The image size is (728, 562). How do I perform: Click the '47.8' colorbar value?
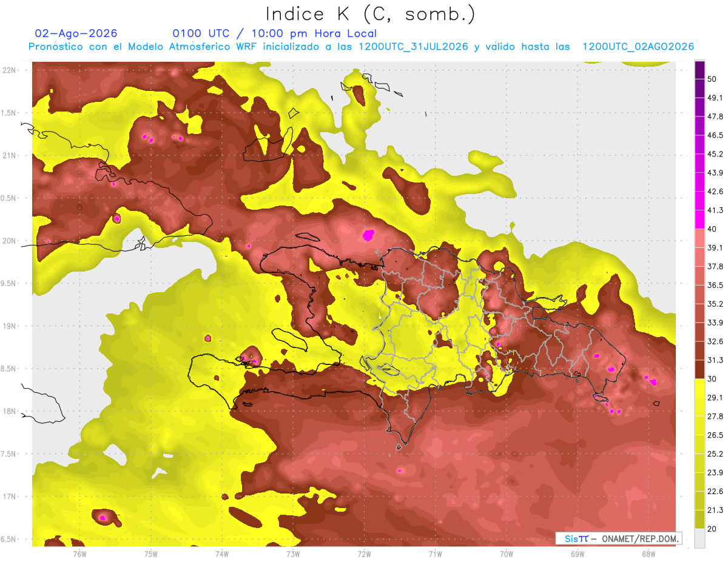click(x=715, y=116)
